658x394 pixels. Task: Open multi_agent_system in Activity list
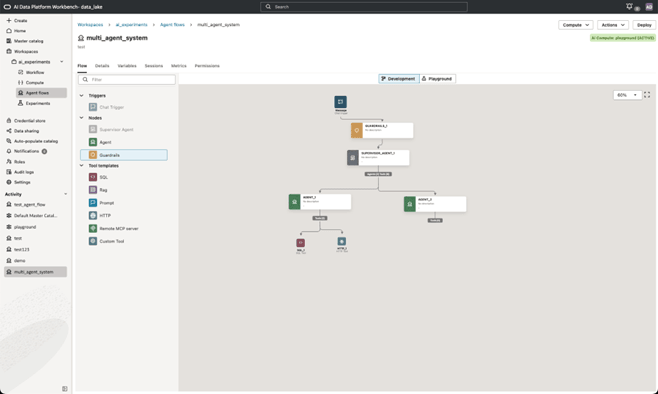point(35,272)
